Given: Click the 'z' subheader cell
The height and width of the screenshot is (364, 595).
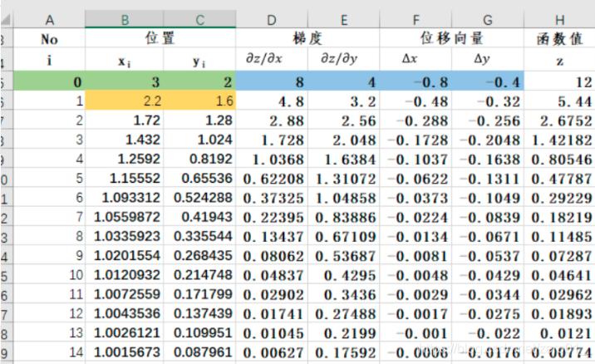Looking at the screenshot, I should coord(559,60).
